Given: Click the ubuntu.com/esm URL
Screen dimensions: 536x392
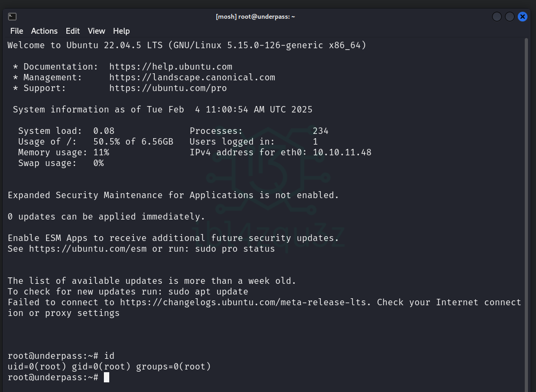Looking at the screenshot, I should [88, 249].
